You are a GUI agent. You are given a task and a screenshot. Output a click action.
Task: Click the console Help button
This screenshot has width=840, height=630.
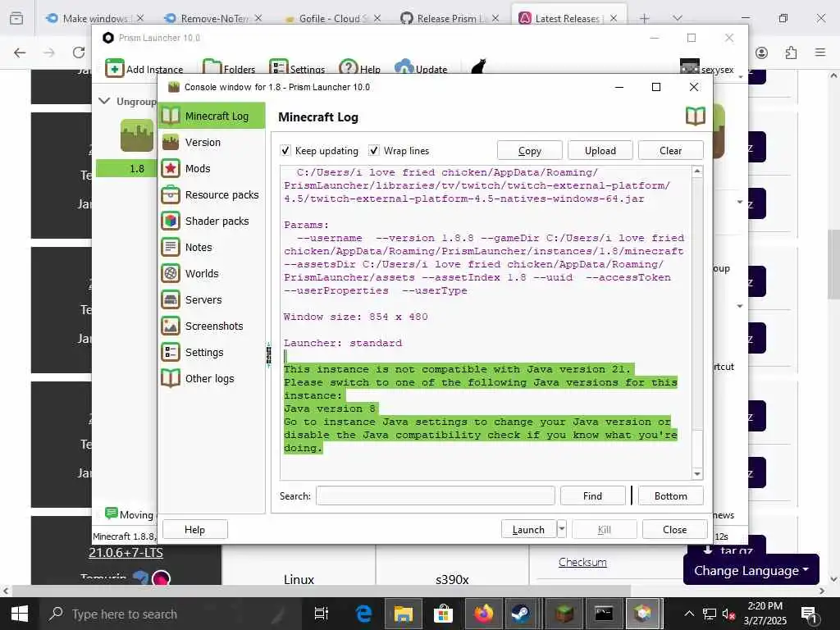click(x=194, y=529)
